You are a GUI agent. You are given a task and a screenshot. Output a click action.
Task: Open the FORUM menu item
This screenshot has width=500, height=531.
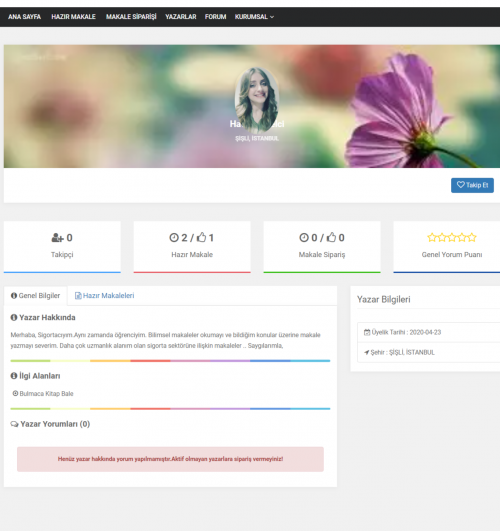[x=215, y=17]
